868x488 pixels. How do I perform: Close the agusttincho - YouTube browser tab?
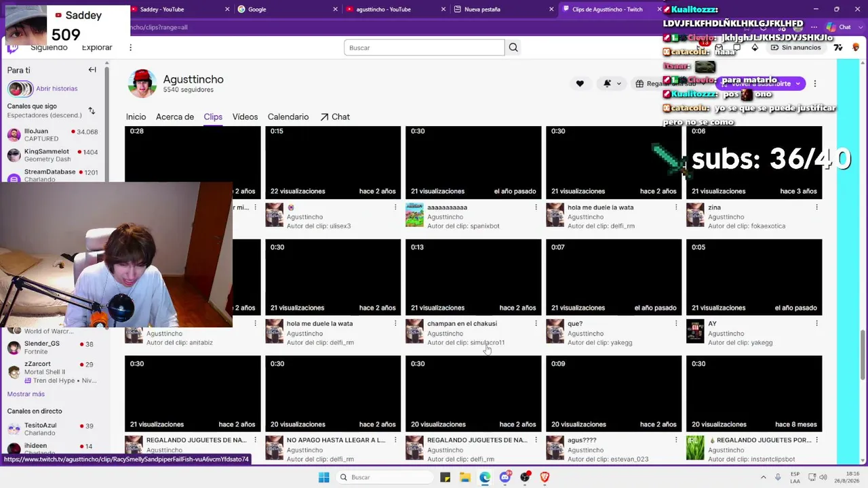click(443, 9)
